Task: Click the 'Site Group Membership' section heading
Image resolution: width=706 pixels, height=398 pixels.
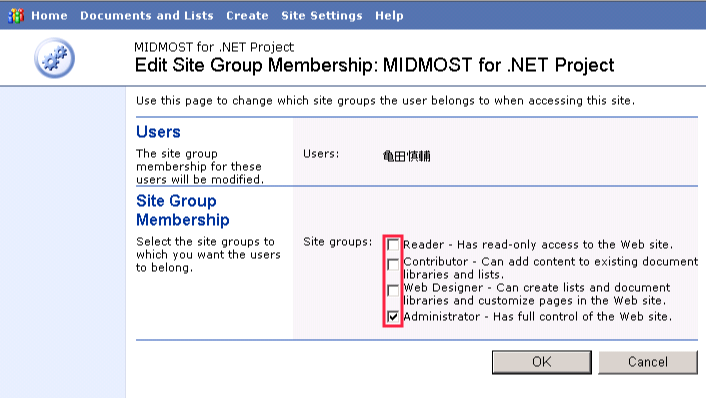Action: click(183, 210)
